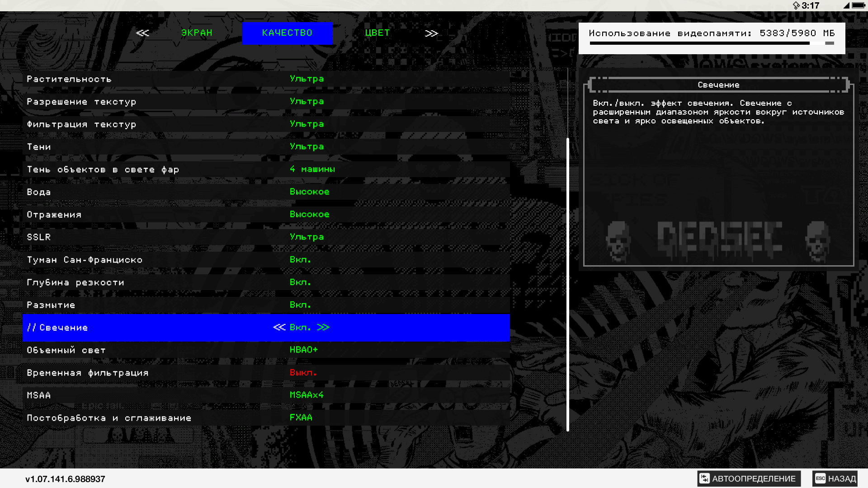The height and width of the screenshot is (488, 868).
Task: Click the settings list vertical scrollbar
Action: pos(568,285)
